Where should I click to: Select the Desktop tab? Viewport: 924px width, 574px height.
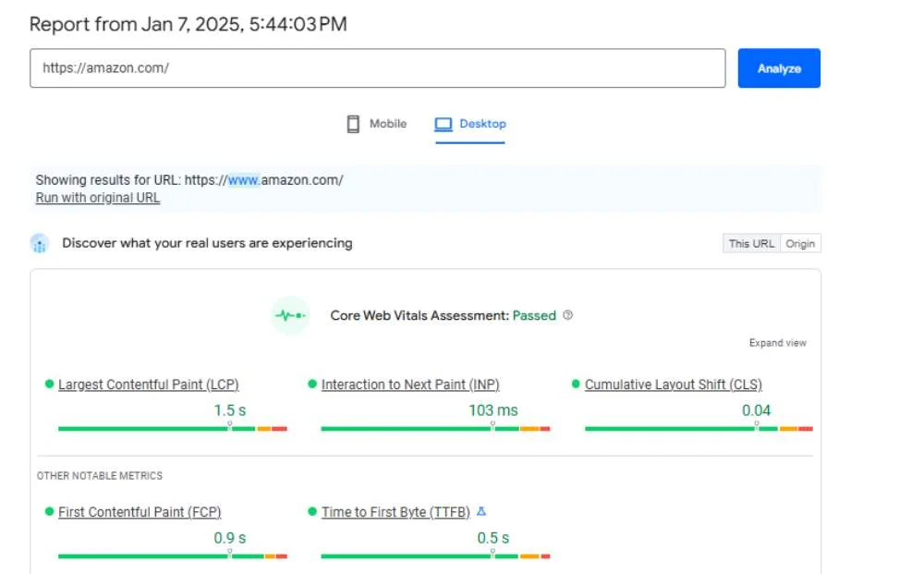(470, 124)
